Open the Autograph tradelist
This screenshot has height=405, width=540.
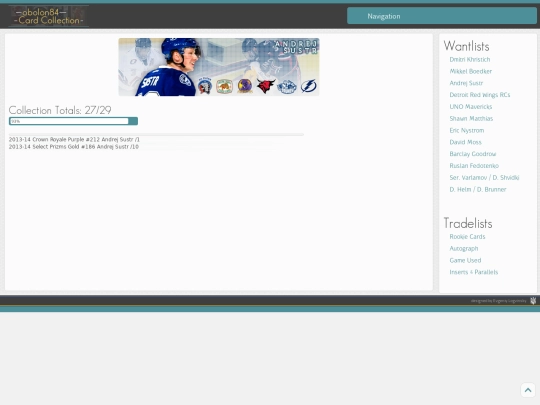(464, 248)
